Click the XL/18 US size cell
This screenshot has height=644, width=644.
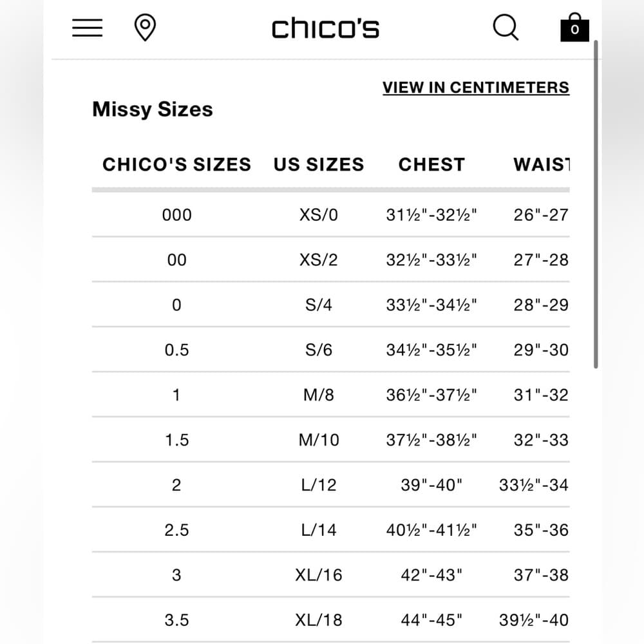click(x=319, y=620)
